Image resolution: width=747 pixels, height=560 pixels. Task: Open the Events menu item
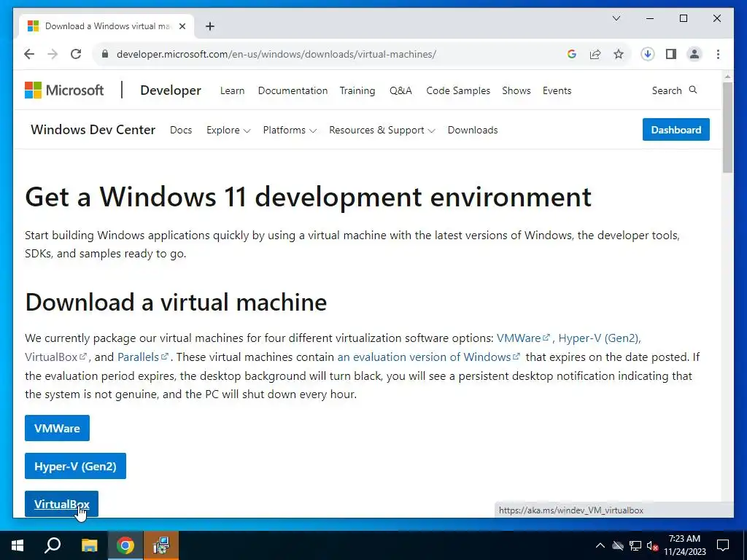[557, 90]
